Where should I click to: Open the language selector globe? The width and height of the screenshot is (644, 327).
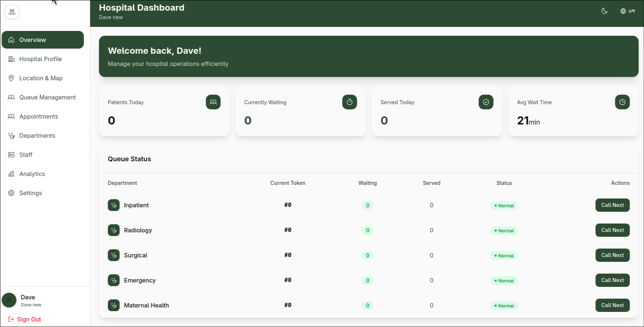pos(627,11)
